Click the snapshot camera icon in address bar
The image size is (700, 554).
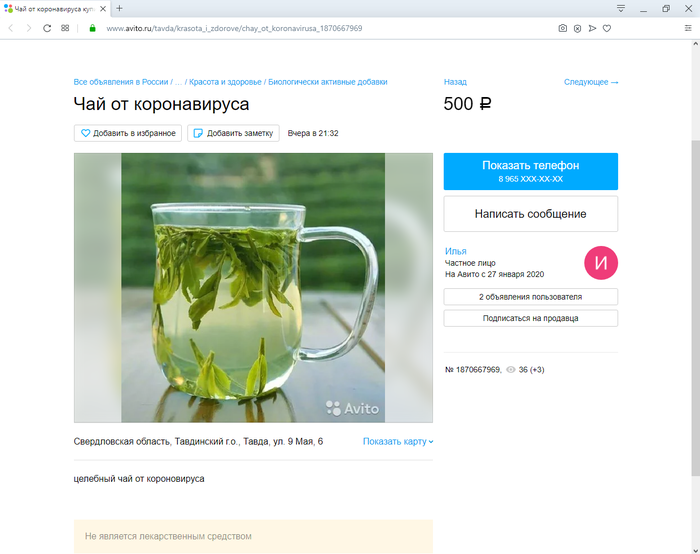click(x=562, y=28)
